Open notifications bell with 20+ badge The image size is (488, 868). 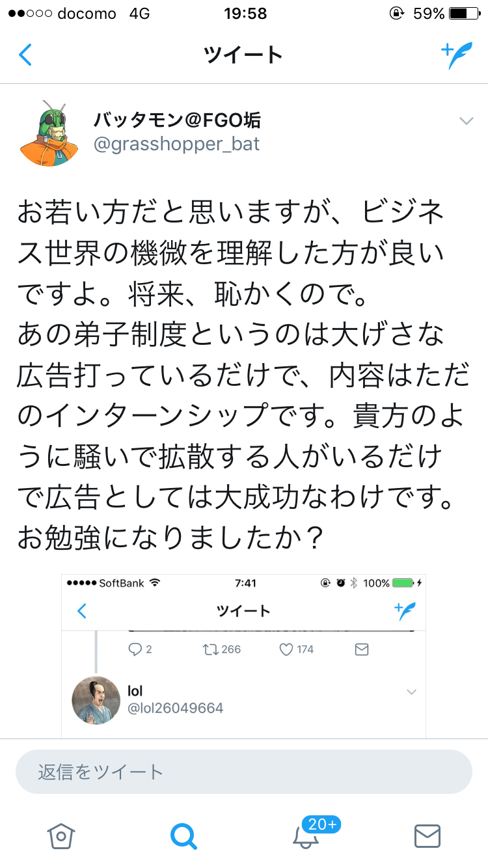pyautogui.click(x=307, y=835)
